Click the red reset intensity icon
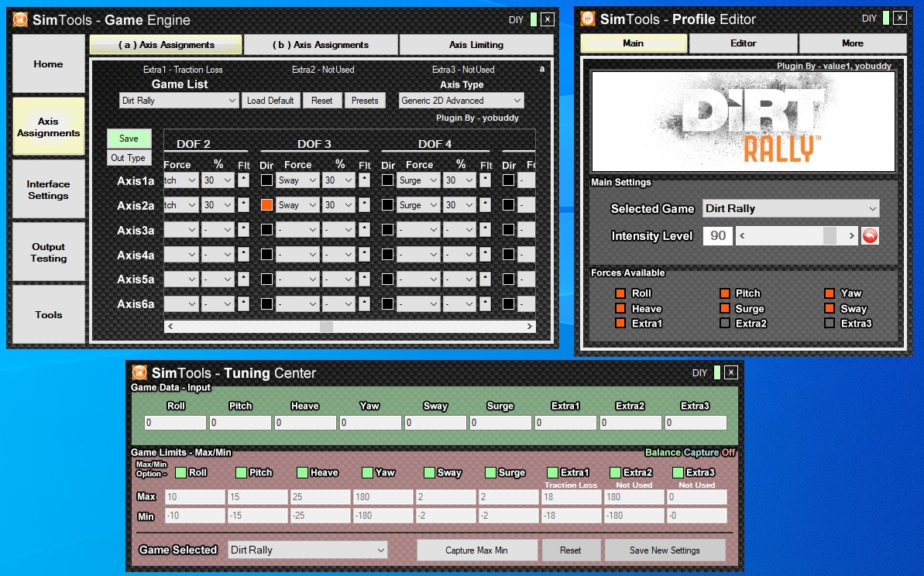 pyautogui.click(x=870, y=235)
